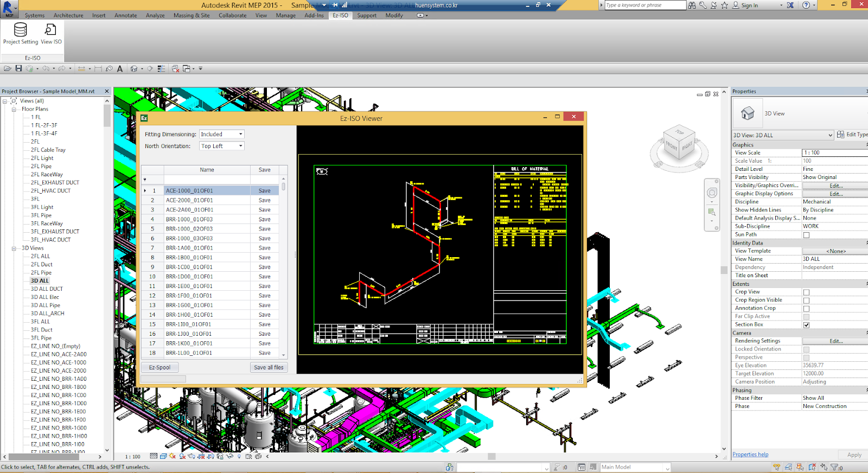868x473 pixels.
Task: Click the binoculars search icon
Action: tap(692, 5)
